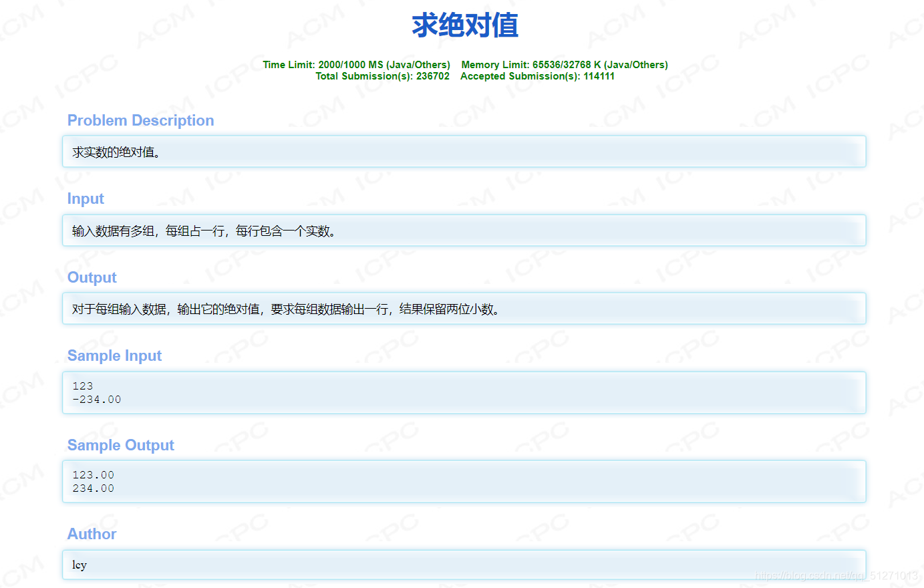Image resolution: width=924 pixels, height=588 pixels.
Task: Click the Sample Output heading
Action: coord(121,445)
